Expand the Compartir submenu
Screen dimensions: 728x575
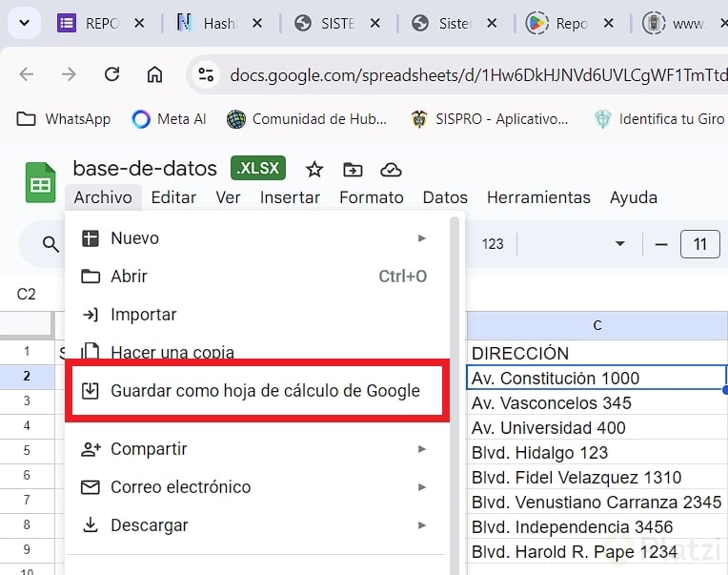pyautogui.click(x=256, y=449)
